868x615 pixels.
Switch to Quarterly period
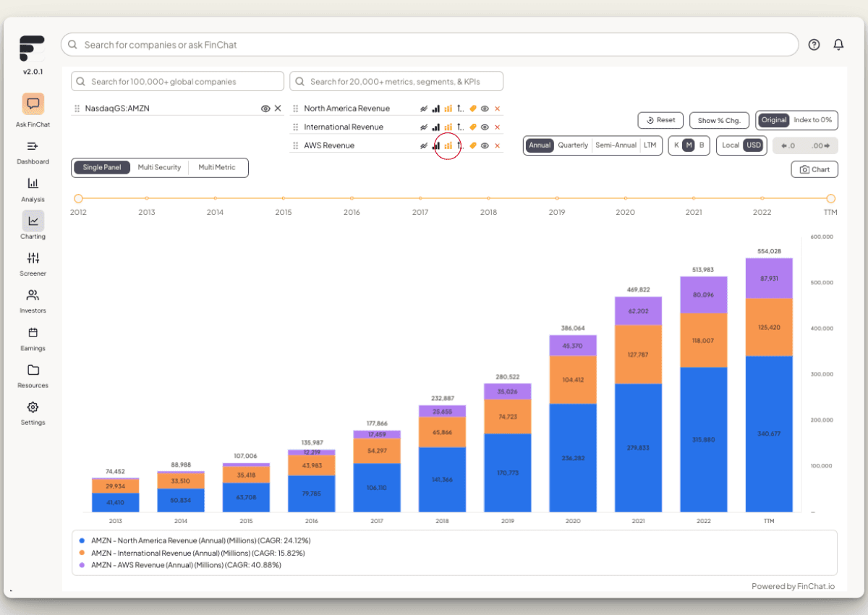tap(573, 145)
